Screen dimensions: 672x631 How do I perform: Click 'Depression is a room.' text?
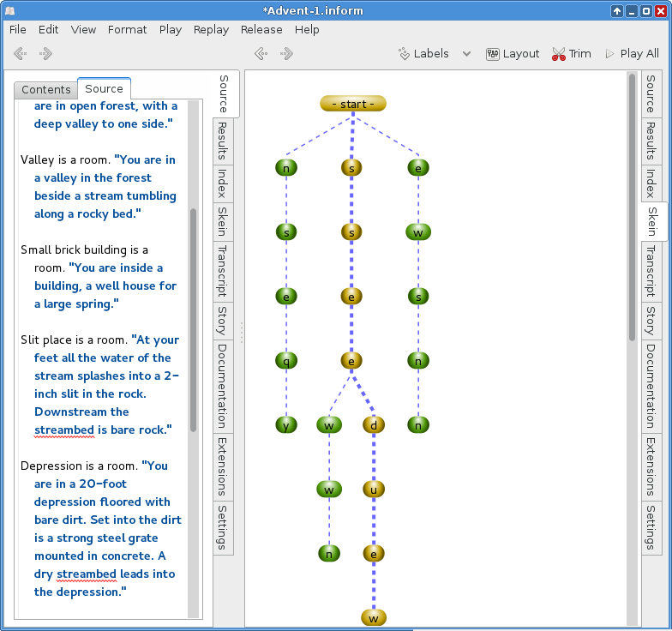79,466
